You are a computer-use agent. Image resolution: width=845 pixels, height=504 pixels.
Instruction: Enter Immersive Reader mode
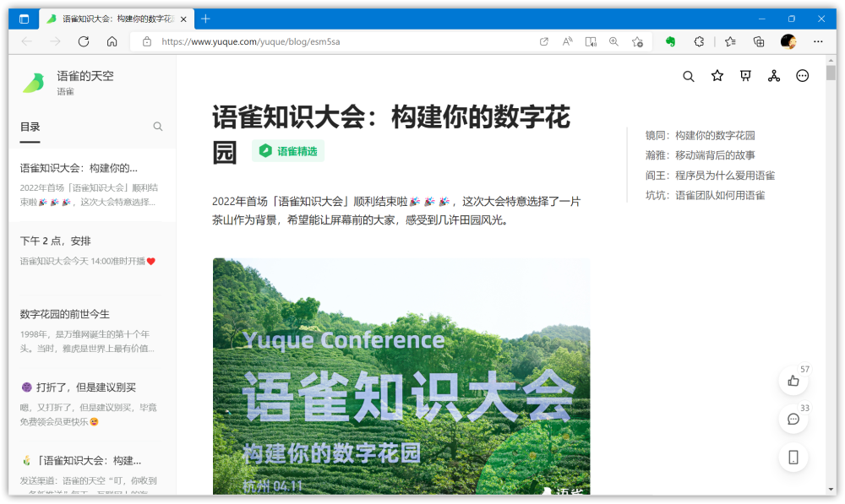(x=591, y=41)
